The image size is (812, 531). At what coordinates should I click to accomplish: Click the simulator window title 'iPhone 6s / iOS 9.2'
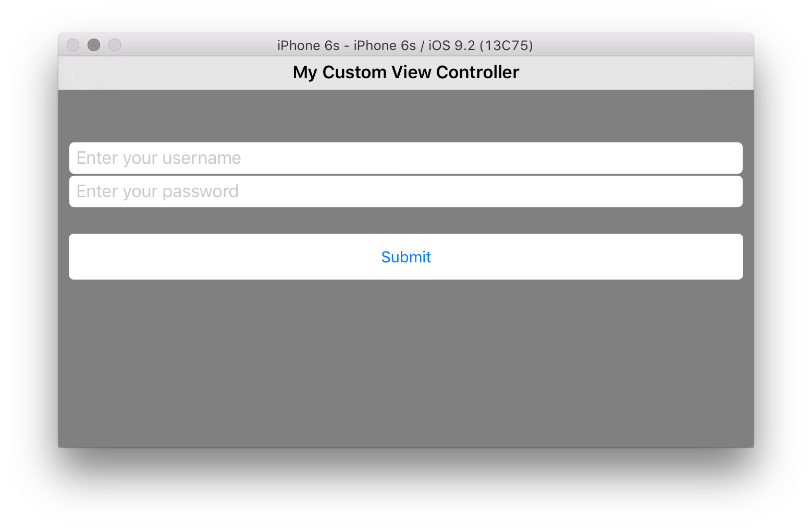pos(405,45)
